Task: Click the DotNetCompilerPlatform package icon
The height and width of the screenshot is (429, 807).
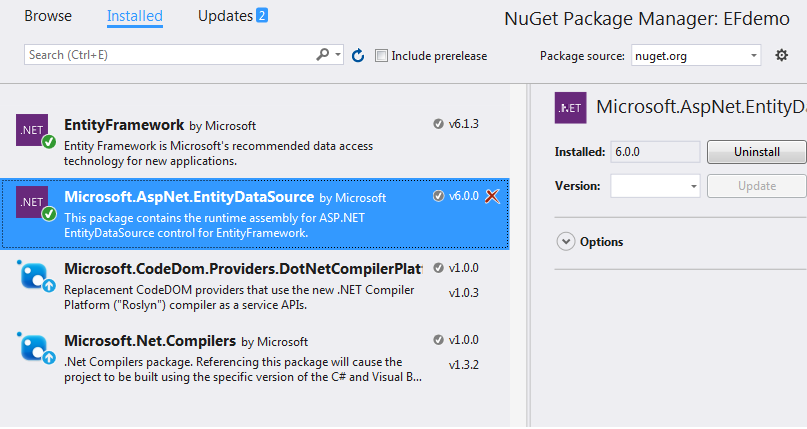Action: (35, 277)
